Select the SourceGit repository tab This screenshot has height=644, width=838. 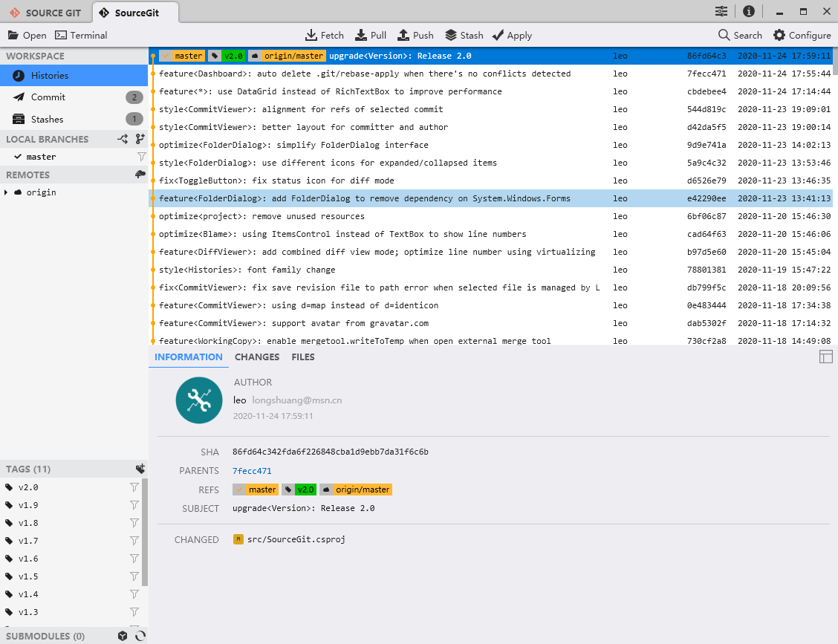coord(136,13)
